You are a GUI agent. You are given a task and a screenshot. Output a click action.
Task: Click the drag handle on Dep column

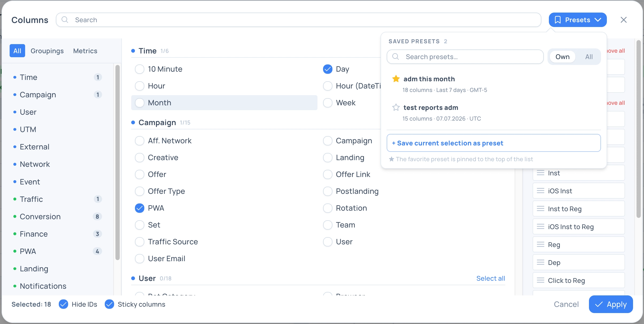(x=540, y=263)
